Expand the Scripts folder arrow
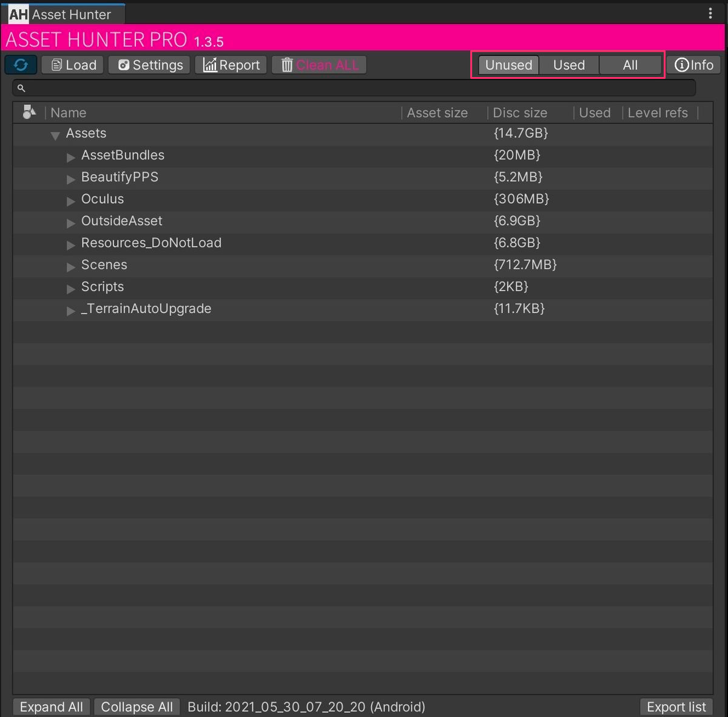 [71, 289]
